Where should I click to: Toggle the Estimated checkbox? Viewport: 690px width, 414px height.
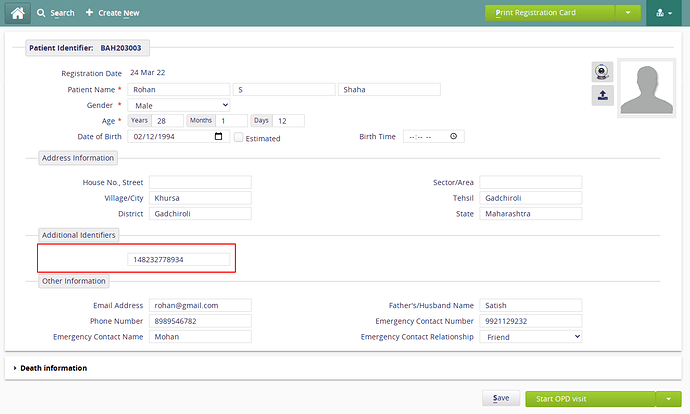click(239, 137)
